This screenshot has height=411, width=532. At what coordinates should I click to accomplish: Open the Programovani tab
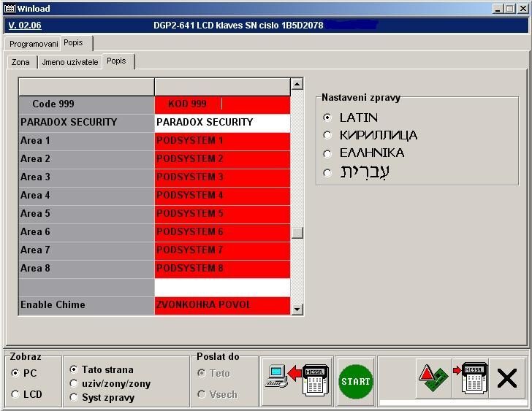pos(34,44)
